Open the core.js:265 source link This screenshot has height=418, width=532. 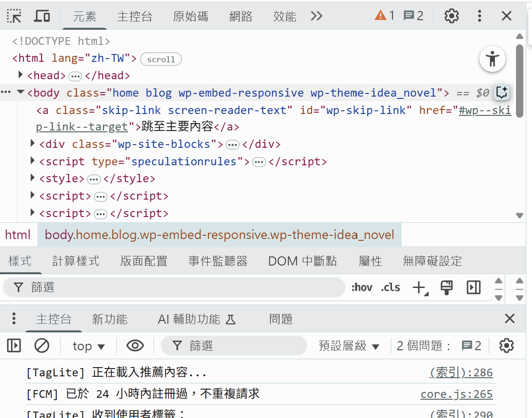click(456, 394)
